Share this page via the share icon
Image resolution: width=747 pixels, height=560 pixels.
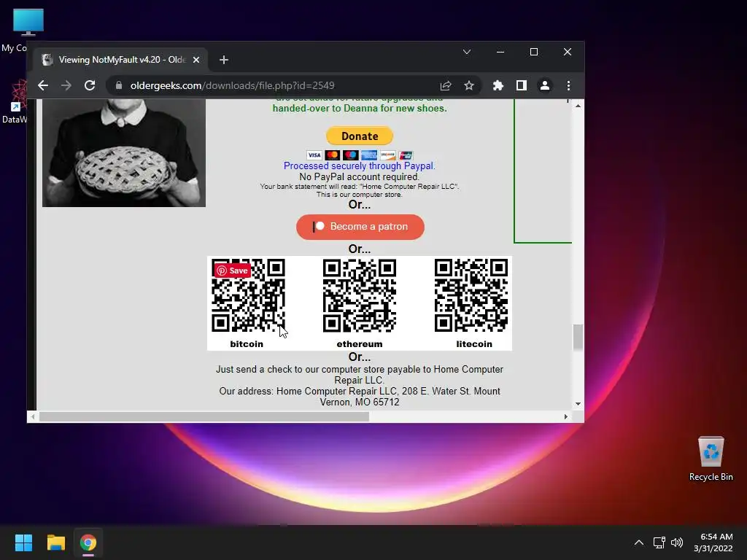click(446, 86)
